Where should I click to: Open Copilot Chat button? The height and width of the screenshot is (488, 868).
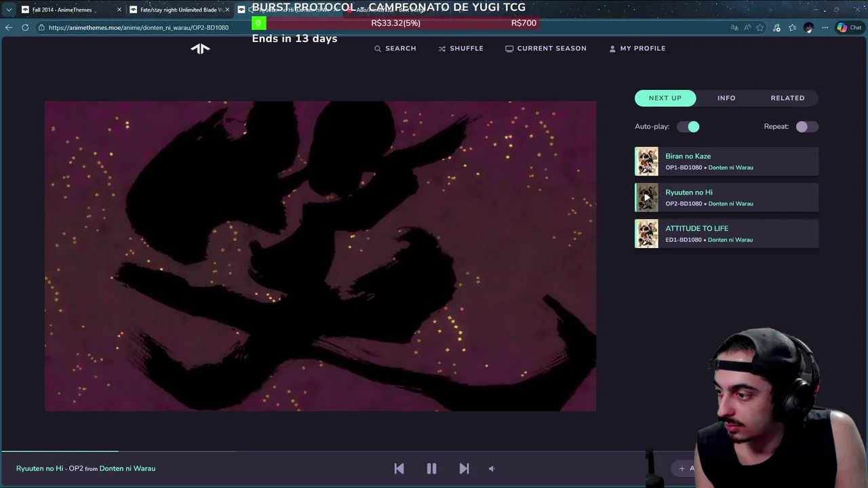tap(849, 28)
